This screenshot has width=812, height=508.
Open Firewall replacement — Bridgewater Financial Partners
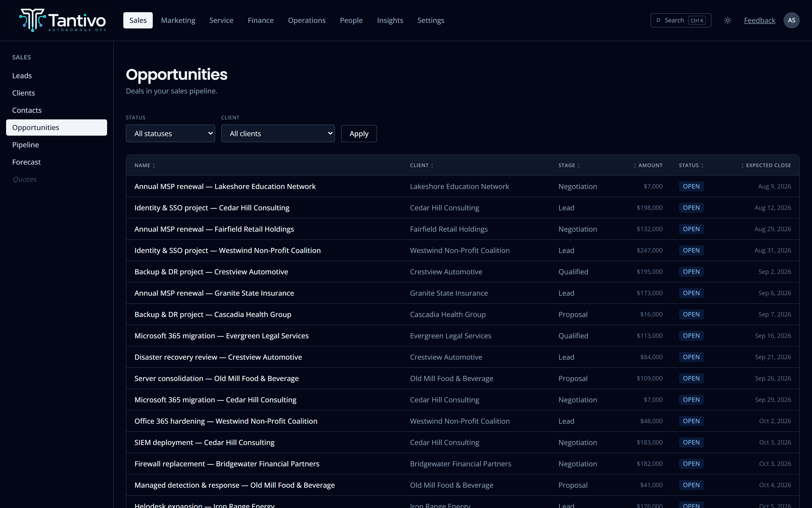pyautogui.click(x=227, y=464)
